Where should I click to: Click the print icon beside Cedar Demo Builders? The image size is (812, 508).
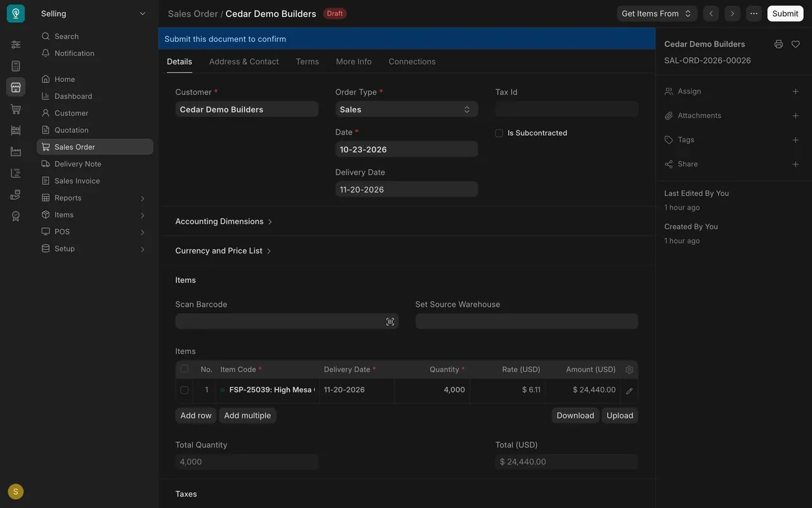tap(778, 44)
